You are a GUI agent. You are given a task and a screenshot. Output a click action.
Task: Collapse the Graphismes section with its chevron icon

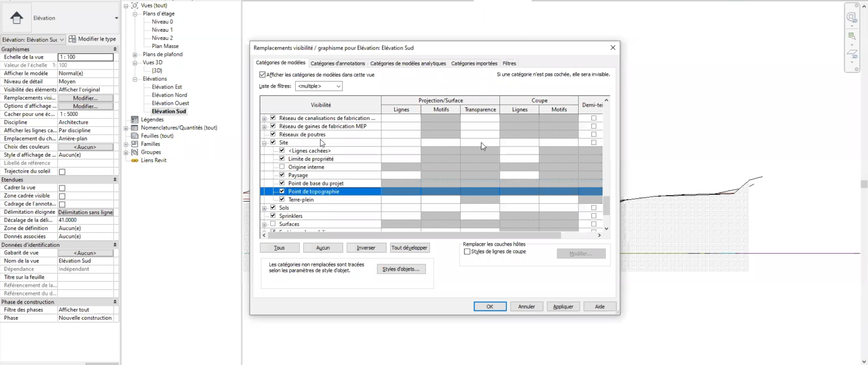click(x=115, y=49)
